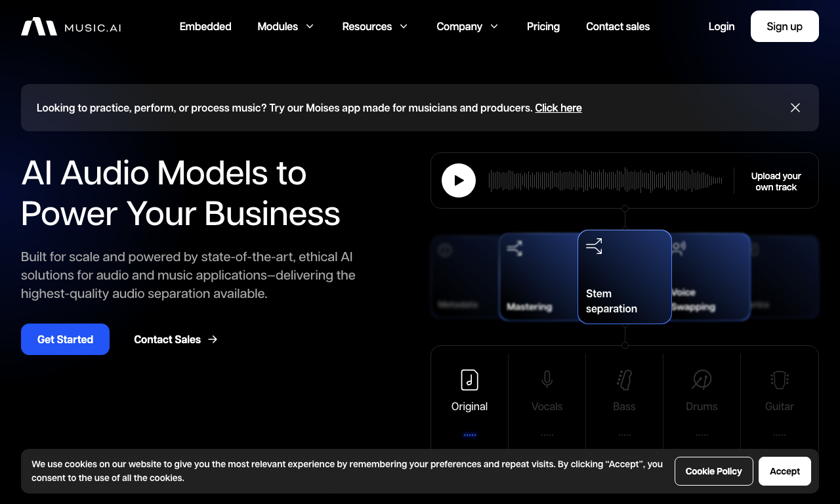Go to the Pricing page
This screenshot has width=840, height=504.
[x=543, y=26]
